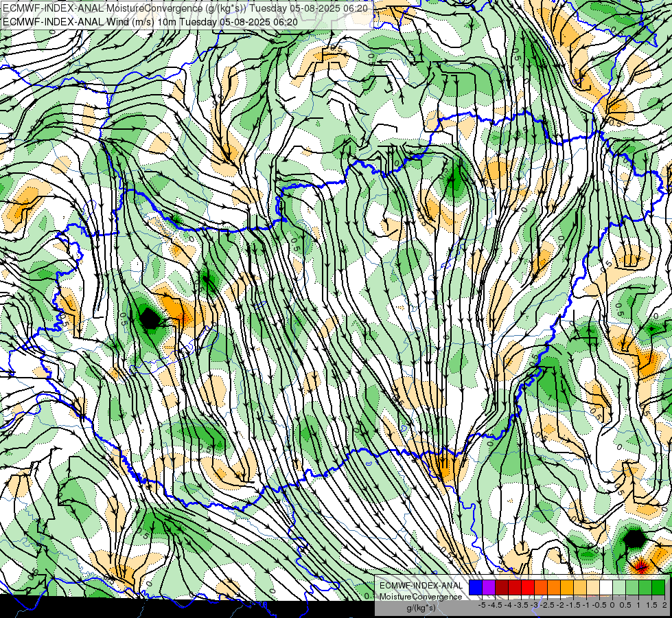The height and width of the screenshot is (618, 672).
Task: Click the blue legend color swatch
Action: [476, 587]
